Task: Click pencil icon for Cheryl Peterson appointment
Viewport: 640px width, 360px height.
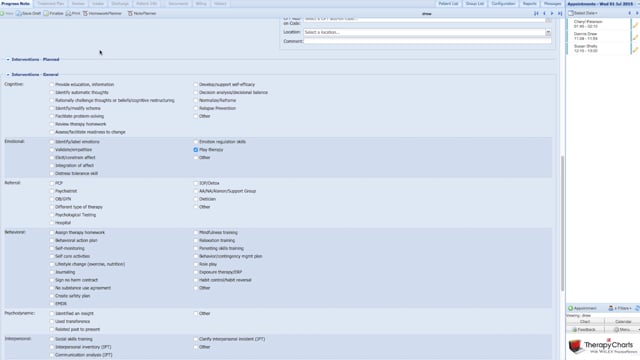Action: tap(636, 25)
